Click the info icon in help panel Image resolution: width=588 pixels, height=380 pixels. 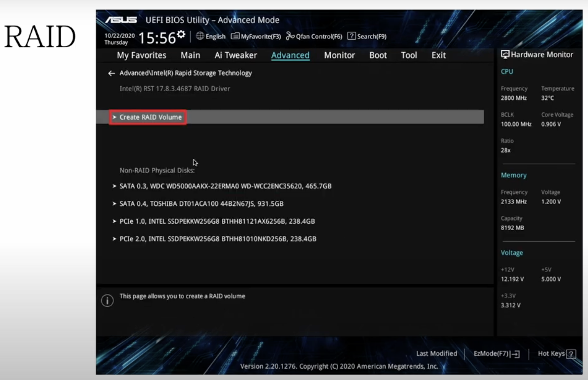107,300
